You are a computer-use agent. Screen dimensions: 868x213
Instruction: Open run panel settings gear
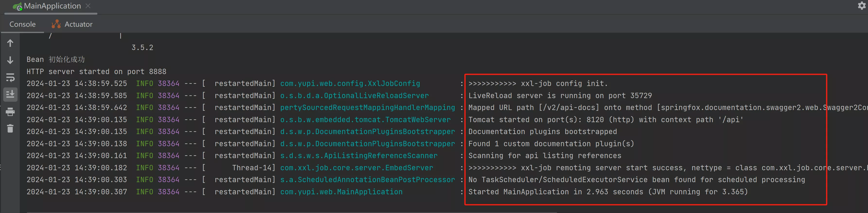pos(862,6)
